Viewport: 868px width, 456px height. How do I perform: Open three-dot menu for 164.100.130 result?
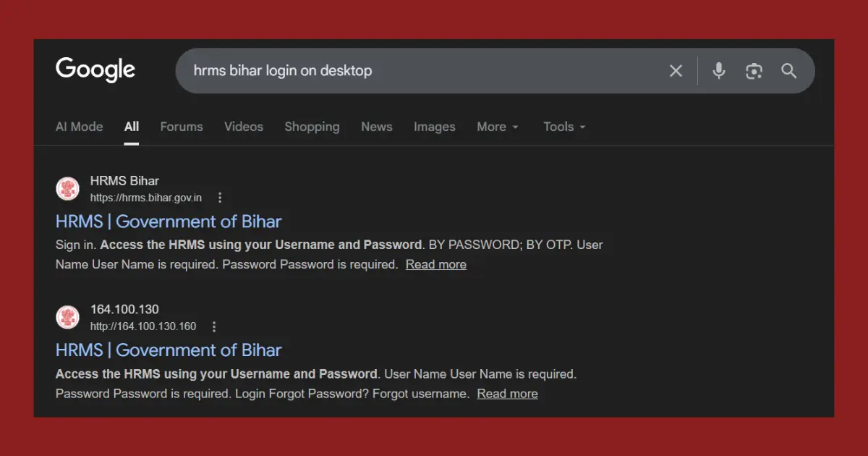click(x=214, y=326)
